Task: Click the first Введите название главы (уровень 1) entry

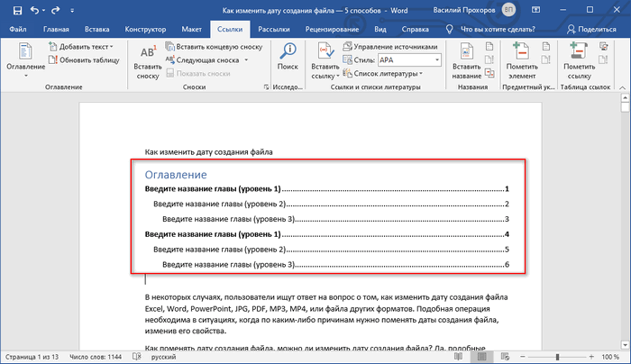Action: pyautogui.click(x=326, y=188)
